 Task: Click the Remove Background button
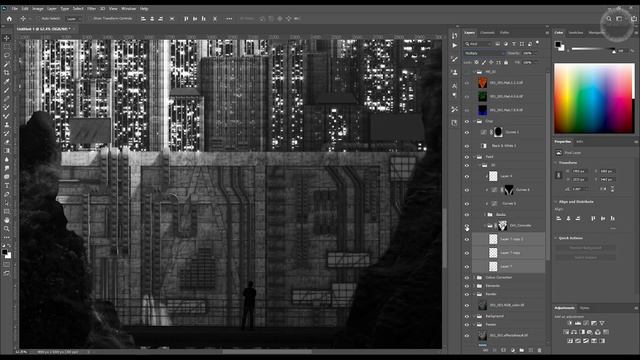click(x=586, y=248)
